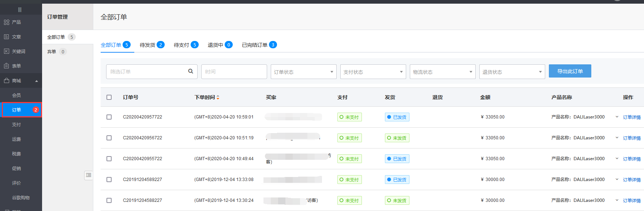Screen dimensions: 644x211
Task: Select 弃单 in the order management list
Action: click(52, 52)
